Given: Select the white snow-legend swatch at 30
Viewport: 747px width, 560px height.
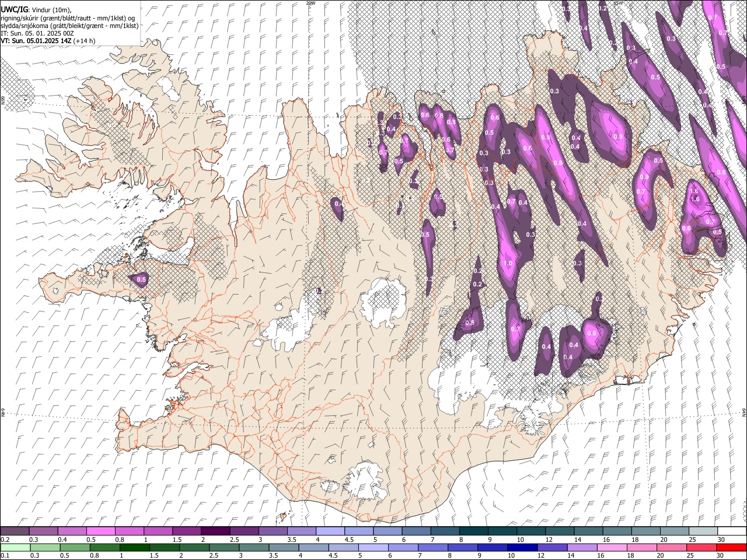Looking at the screenshot, I should [731, 531].
